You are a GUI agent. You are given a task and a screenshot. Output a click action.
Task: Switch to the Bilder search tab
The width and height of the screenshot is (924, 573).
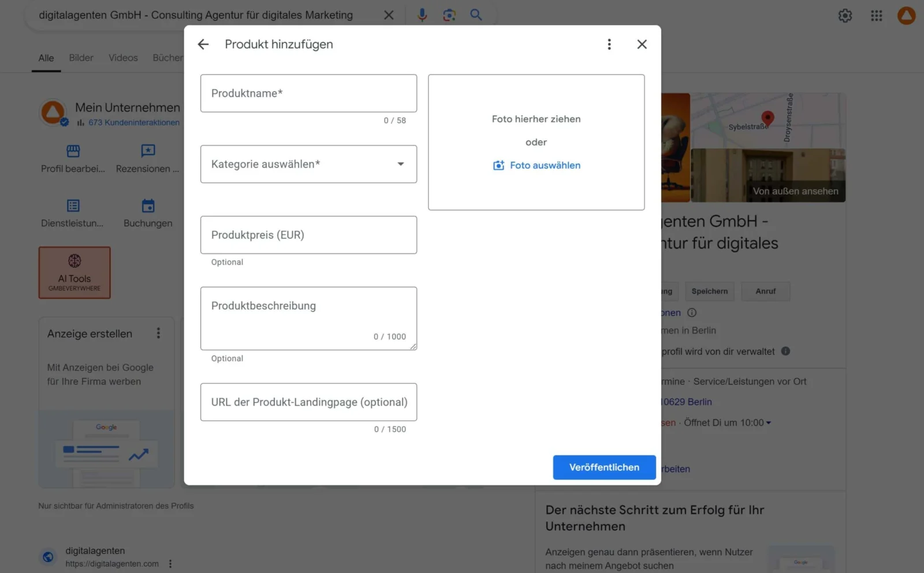(x=81, y=58)
